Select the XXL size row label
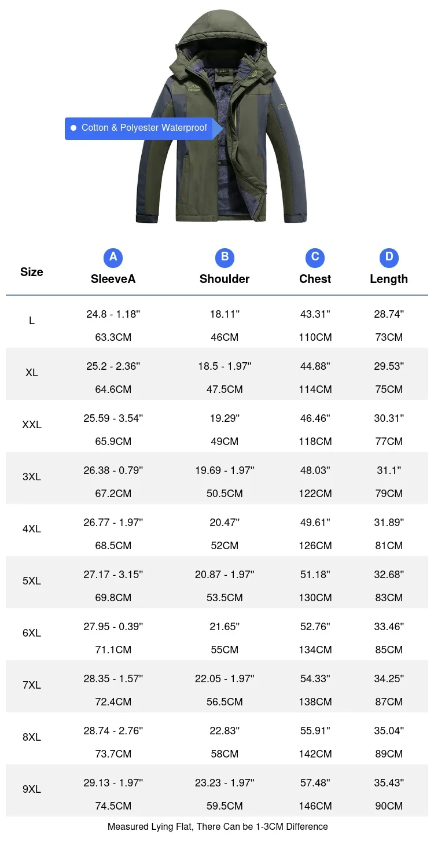 [32, 425]
